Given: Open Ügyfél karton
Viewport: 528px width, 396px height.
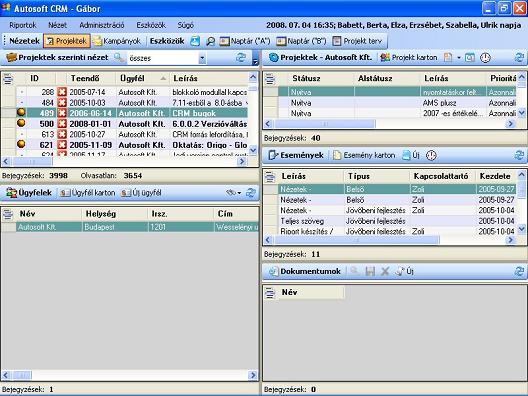Looking at the screenshot, I should click(88, 193).
